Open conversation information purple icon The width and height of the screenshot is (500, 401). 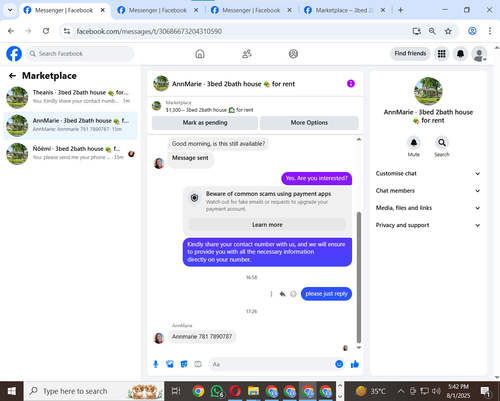351,84
